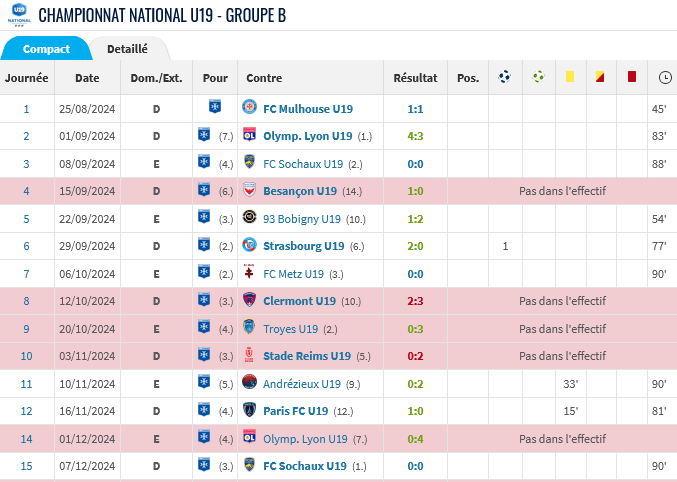Click the Auxerre crest in matchday 1 row
The height and width of the screenshot is (482, 677).
[x=215, y=107]
